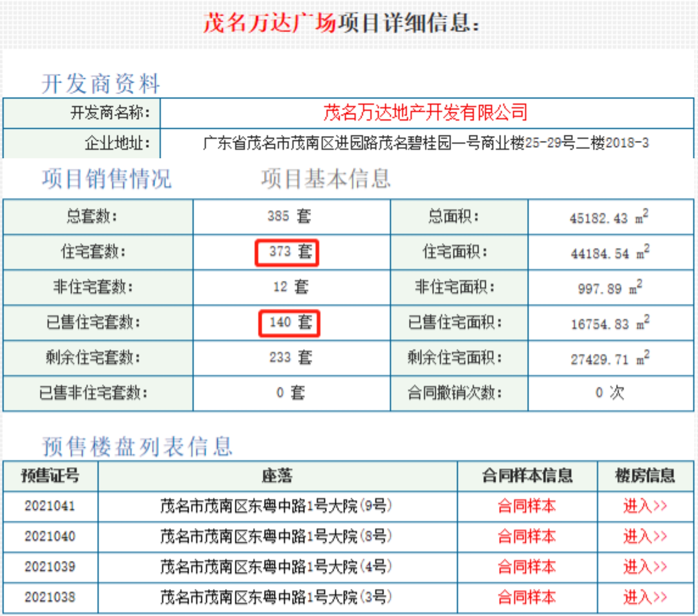Screen dimensions: 698x616
Task: Click the 预售证号 column header
Action: click(50, 475)
